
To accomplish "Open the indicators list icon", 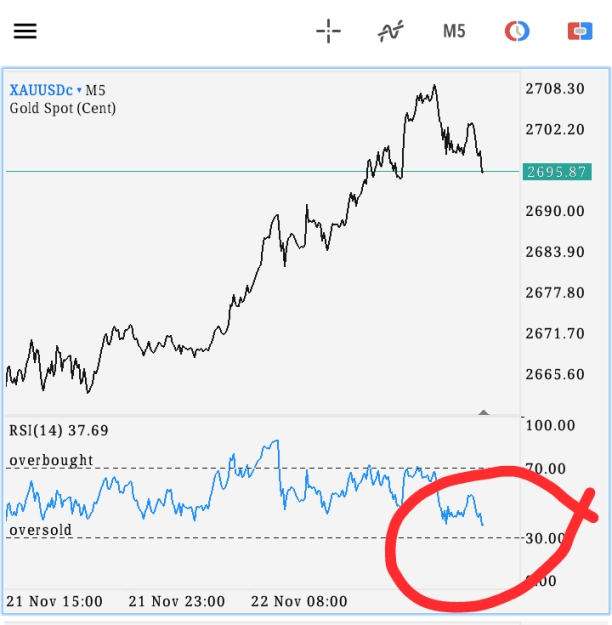I will coord(391,31).
